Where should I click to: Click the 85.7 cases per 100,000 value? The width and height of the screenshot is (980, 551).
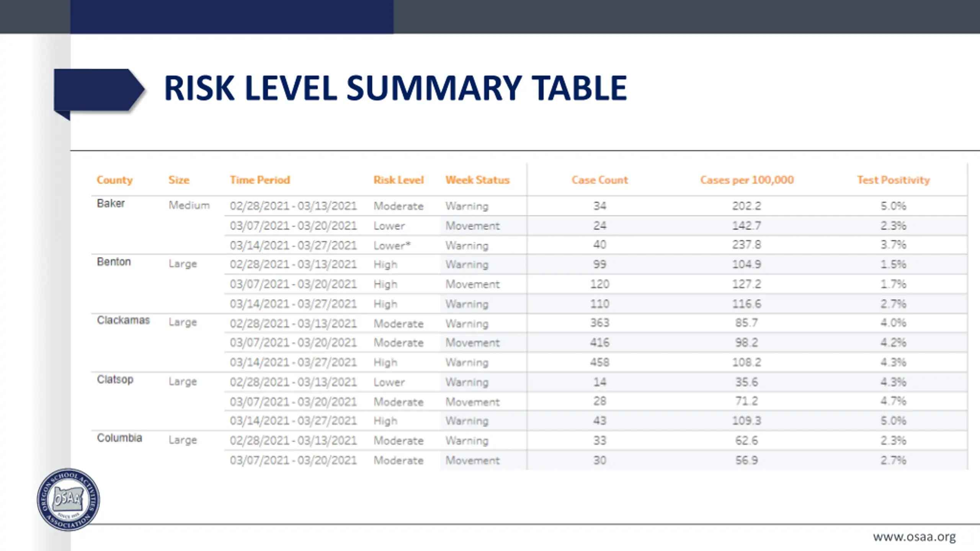point(746,323)
